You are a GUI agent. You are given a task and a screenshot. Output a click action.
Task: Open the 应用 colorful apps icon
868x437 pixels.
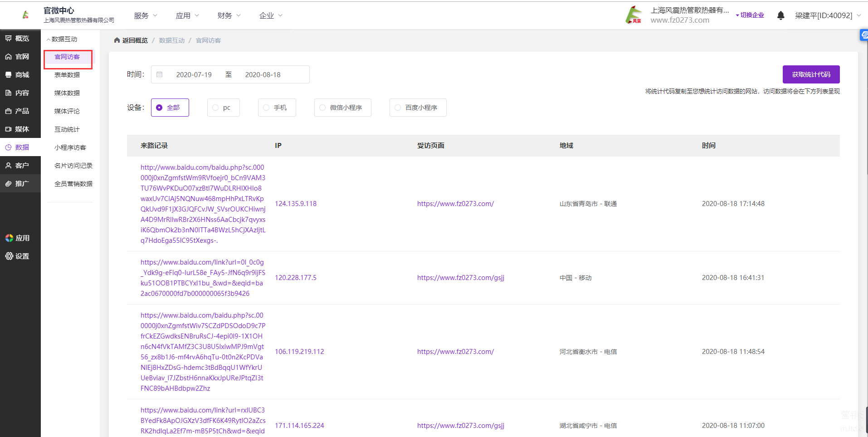9,238
